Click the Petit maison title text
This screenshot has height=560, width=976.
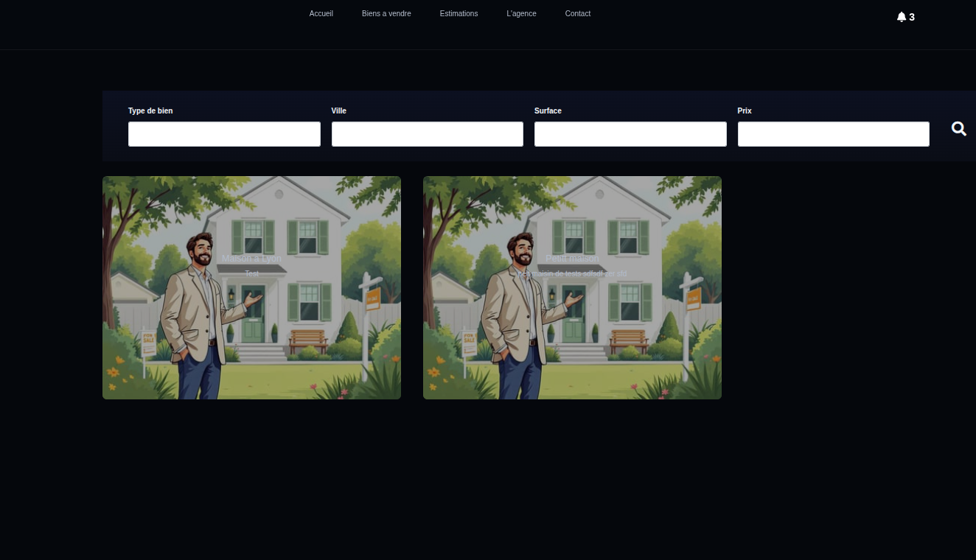click(x=572, y=258)
